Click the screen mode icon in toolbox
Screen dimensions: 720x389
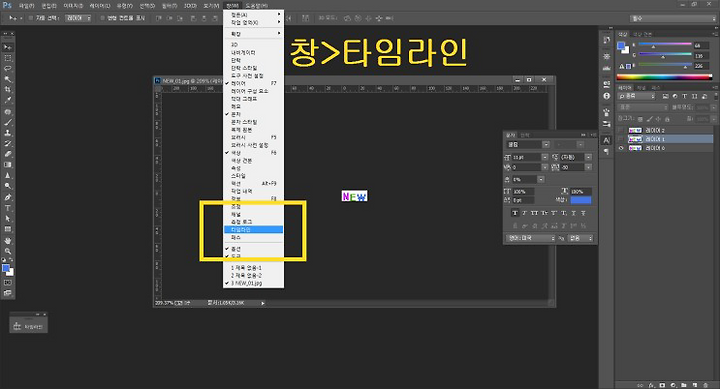click(x=8, y=293)
